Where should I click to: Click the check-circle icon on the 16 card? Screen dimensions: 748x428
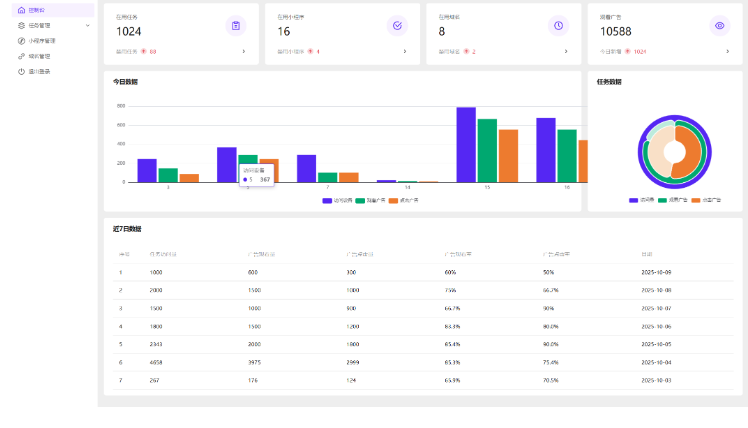[x=397, y=26]
